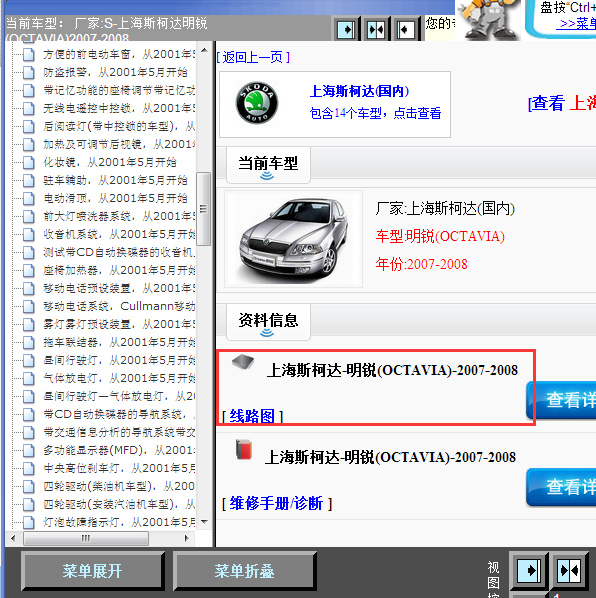Click 包含14个车型，点击查看 link
This screenshot has width=596, height=598.
point(375,113)
